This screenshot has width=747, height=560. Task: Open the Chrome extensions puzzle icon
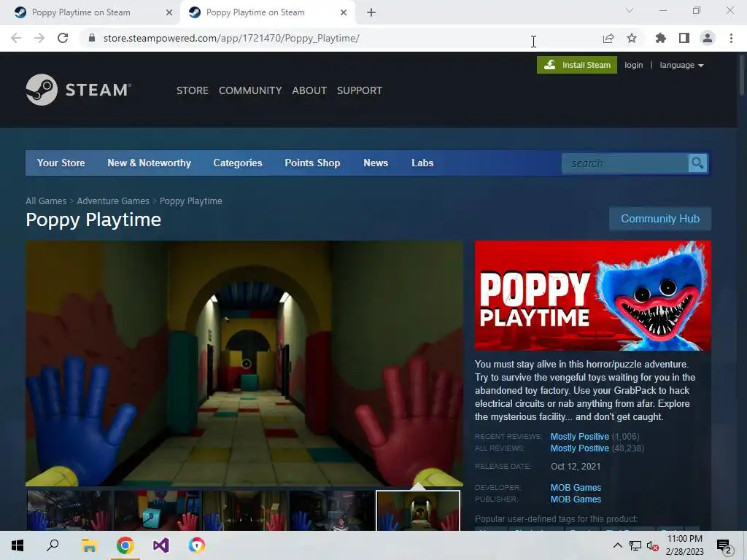[660, 38]
